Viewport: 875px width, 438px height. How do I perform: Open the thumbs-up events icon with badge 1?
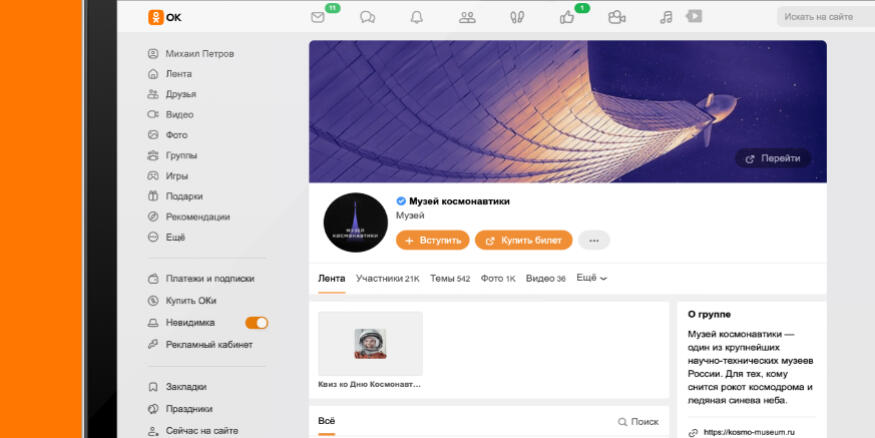pos(567,17)
